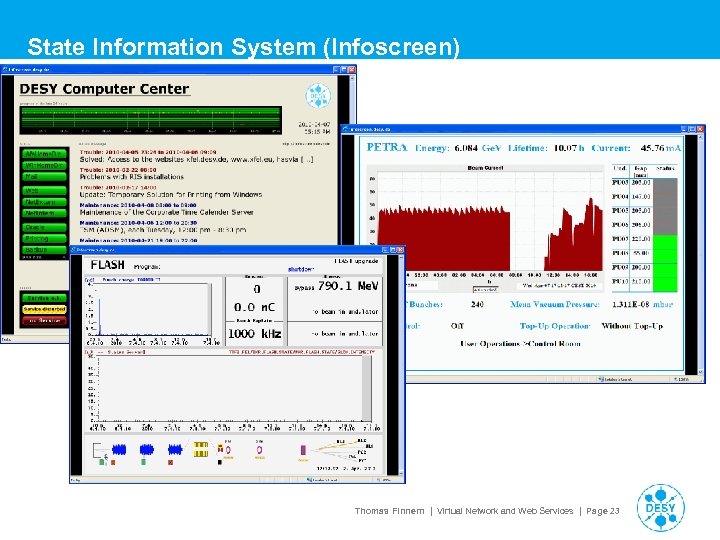Click the green undulator status bar
This screenshot has width=720, height=540.
(665, 264)
